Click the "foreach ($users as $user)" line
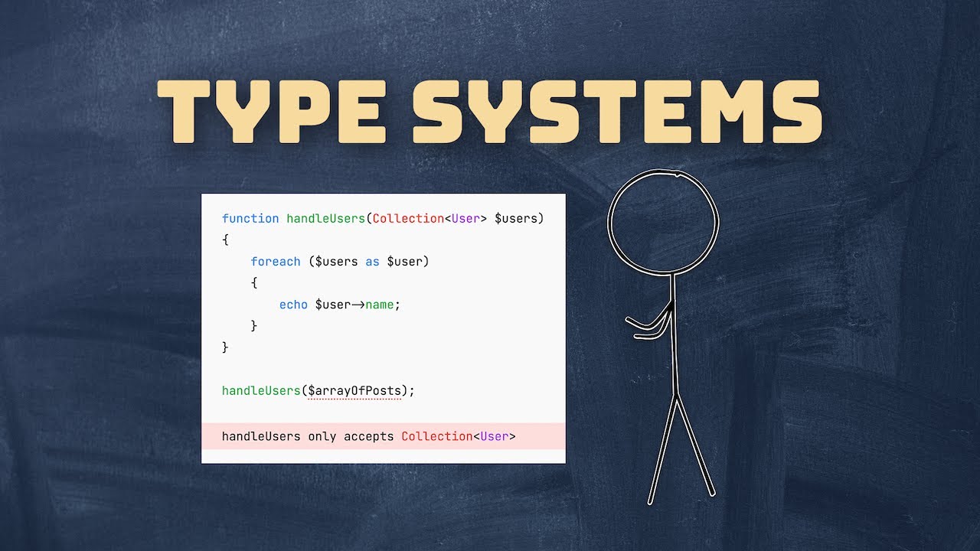This screenshot has height=551, width=980. [x=340, y=262]
